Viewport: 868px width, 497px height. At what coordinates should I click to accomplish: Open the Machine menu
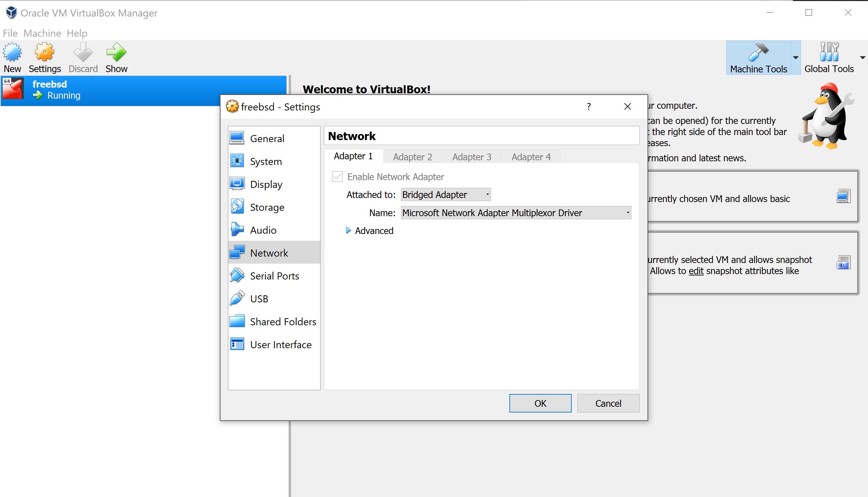pos(42,33)
